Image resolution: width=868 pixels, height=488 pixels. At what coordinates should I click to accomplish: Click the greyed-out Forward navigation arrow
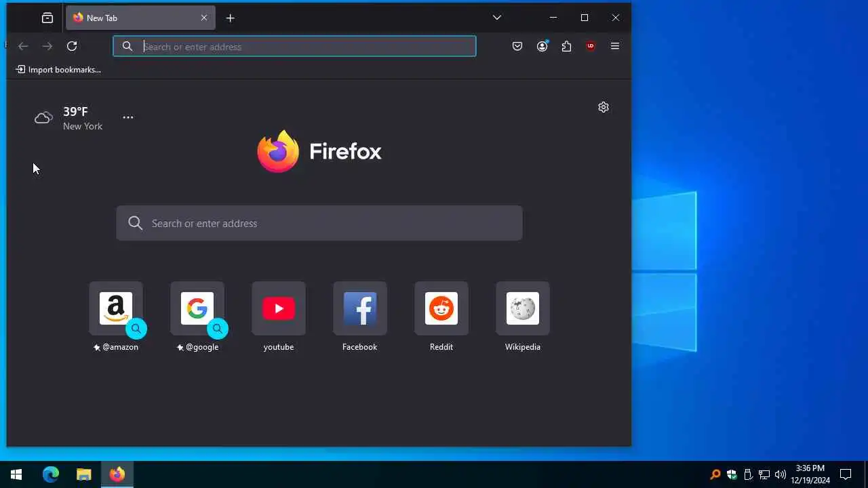tap(47, 46)
